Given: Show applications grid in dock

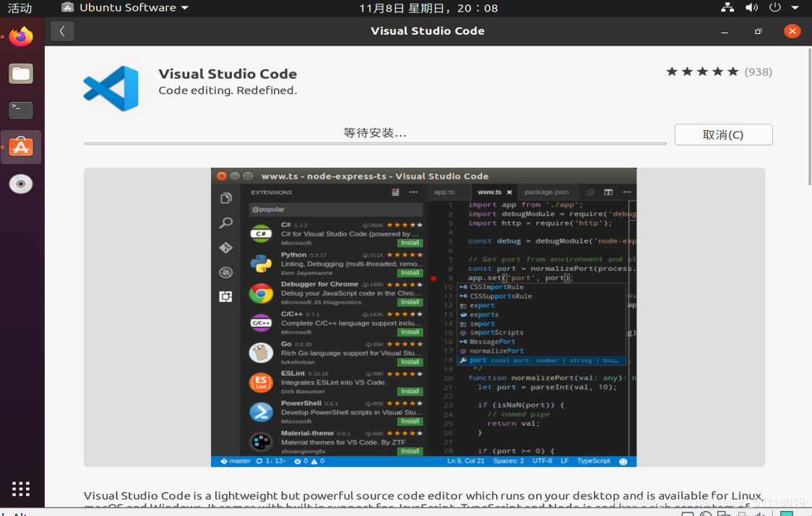Looking at the screenshot, I should click(21, 489).
